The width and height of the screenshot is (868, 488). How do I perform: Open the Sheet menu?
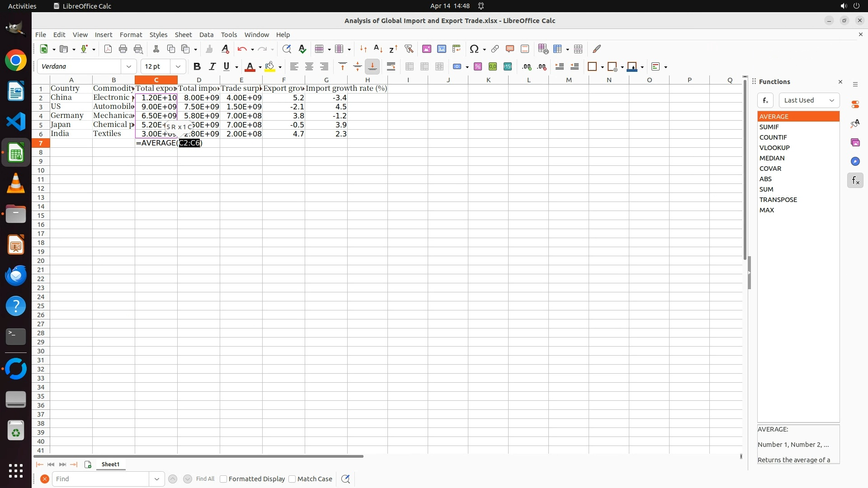tap(183, 34)
